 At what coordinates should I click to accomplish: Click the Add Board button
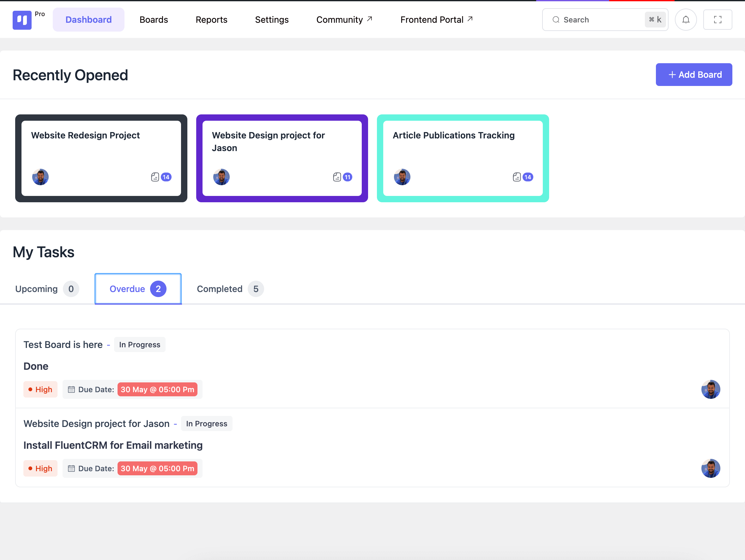(694, 74)
